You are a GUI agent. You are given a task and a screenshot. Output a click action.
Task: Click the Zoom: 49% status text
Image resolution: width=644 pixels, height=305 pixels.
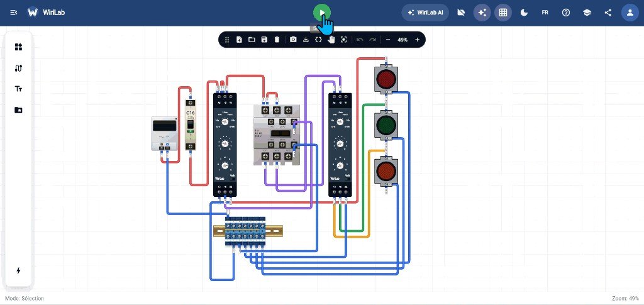click(x=625, y=299)
